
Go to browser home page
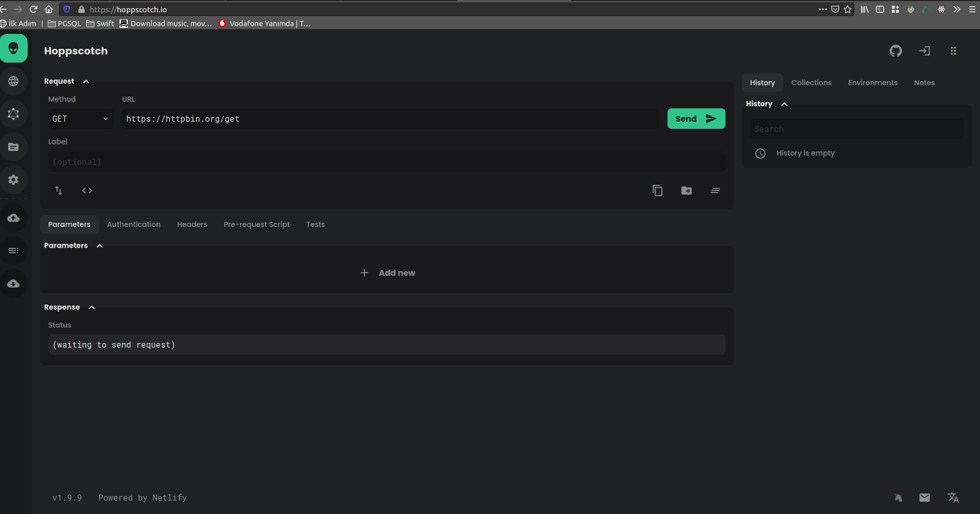(x=49, y=9)
